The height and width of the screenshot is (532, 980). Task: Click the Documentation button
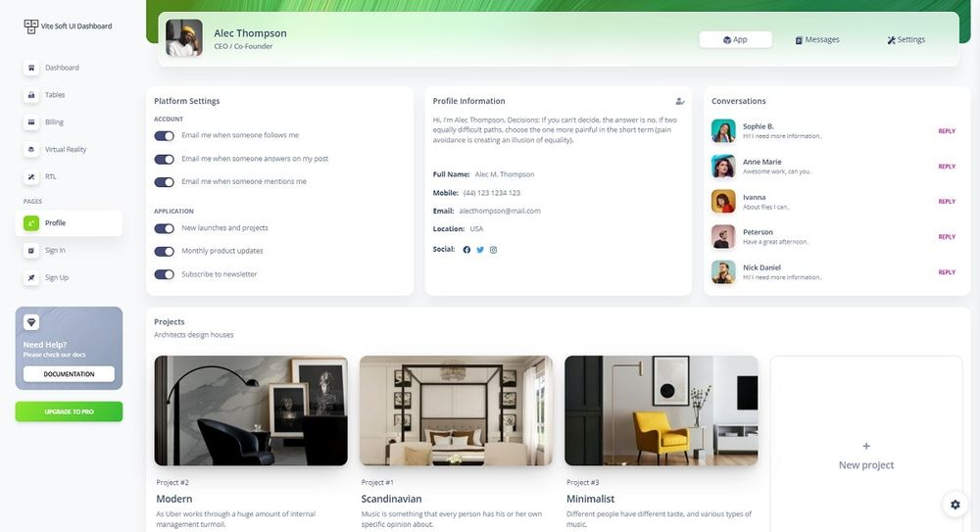point(69,374)
